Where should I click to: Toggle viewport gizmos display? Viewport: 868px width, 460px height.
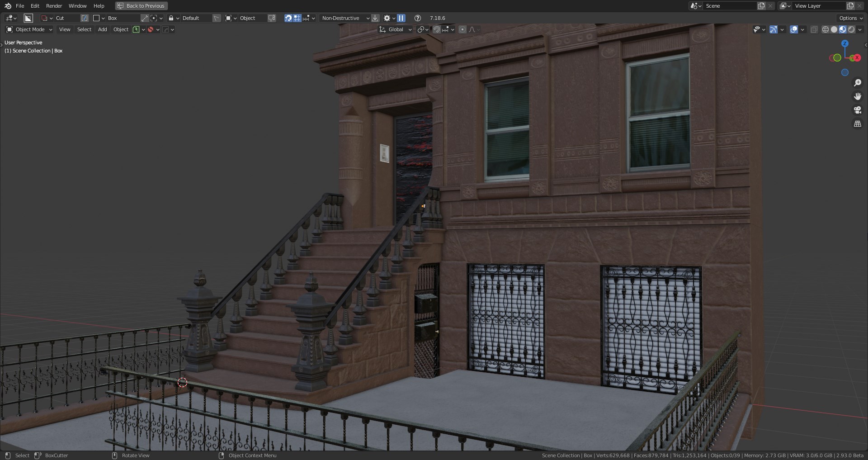774,29
